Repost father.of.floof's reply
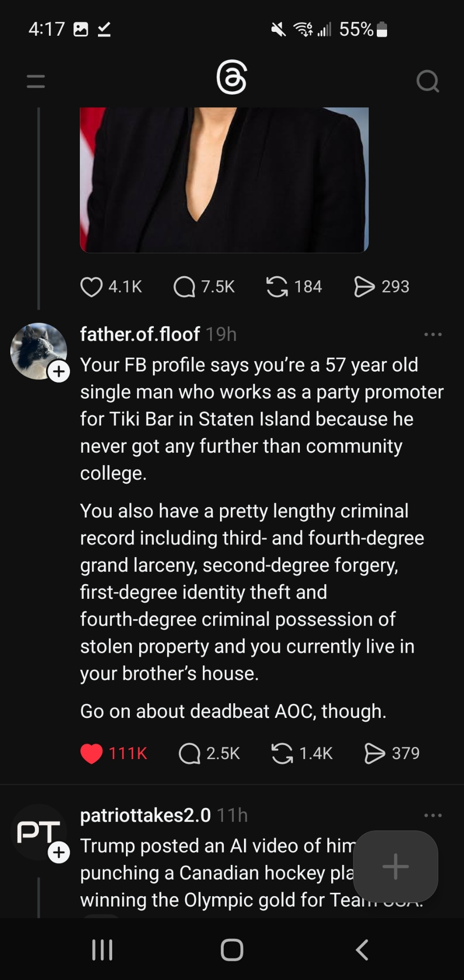Screen dimensions: 464x980 [282, 754]
